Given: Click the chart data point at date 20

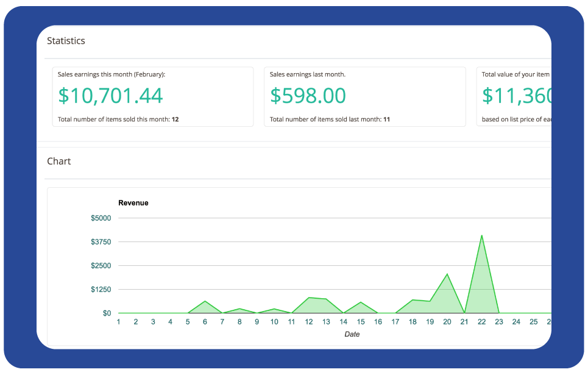Looking at the screenshot, I should 447,274.
